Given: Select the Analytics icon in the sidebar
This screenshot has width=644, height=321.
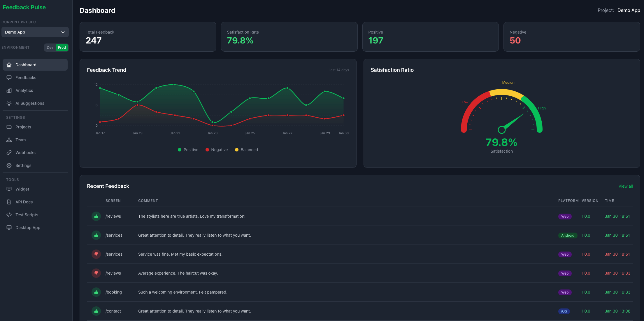Looking at the screenshot, I should [9, 90].
